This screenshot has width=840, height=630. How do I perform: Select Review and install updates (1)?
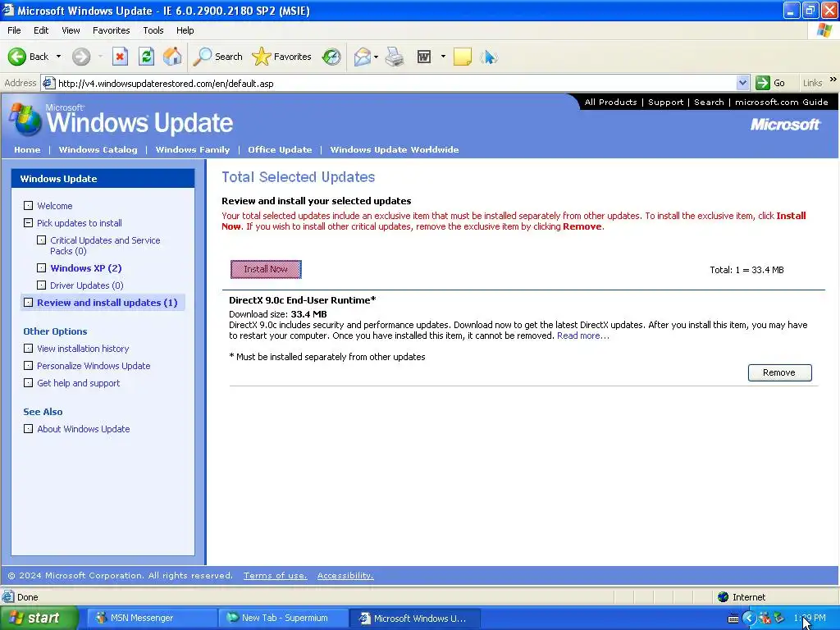click(x=107, y=303)
